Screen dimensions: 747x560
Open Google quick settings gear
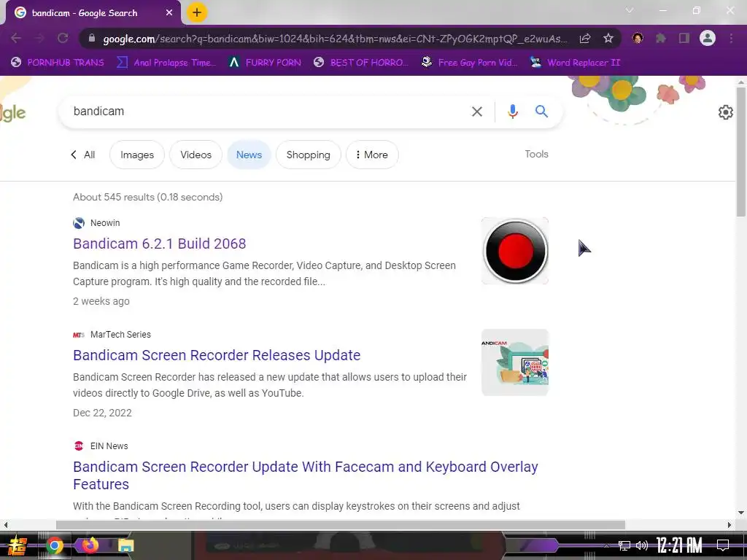(x=725, y=112)
